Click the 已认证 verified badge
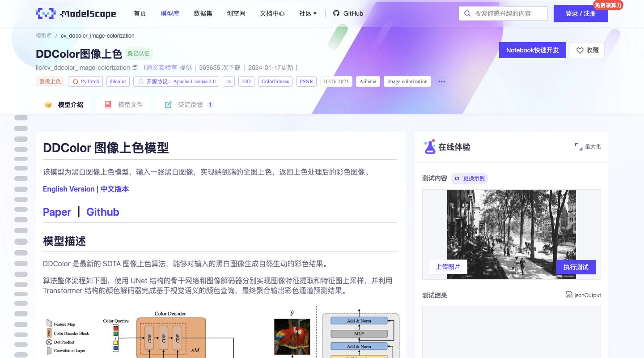Screen dimensions: 644x358 (x=139, y=54)
